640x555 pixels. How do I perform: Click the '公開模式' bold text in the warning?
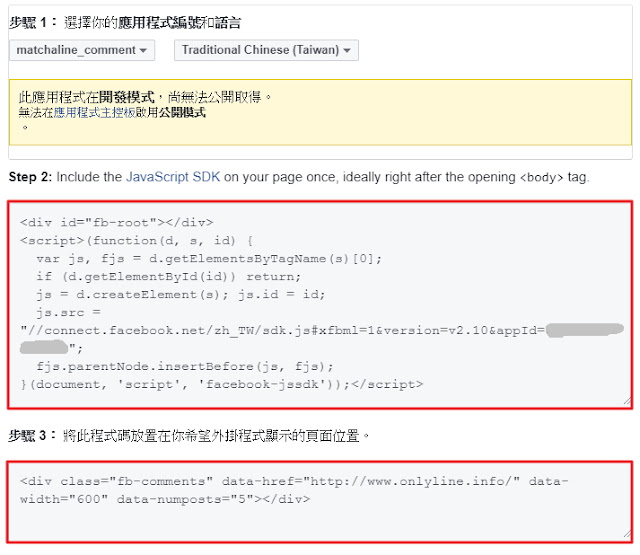(x=182, y=113)
